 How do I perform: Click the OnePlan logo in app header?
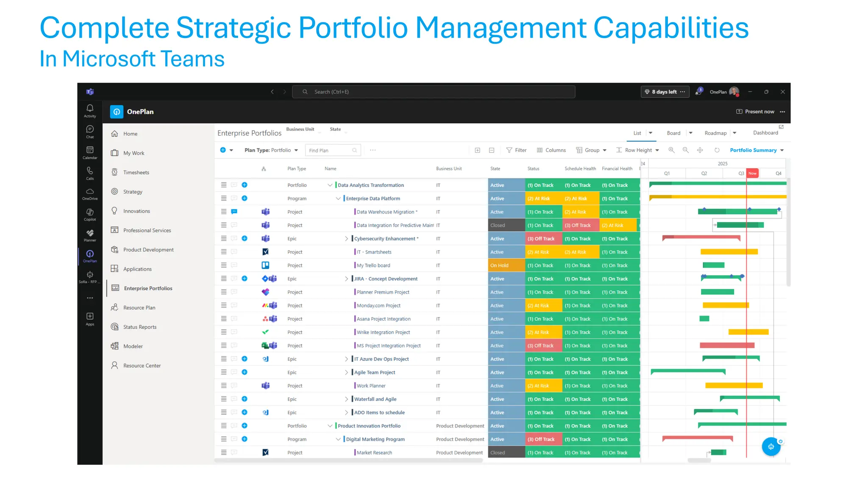pos(117,111)
